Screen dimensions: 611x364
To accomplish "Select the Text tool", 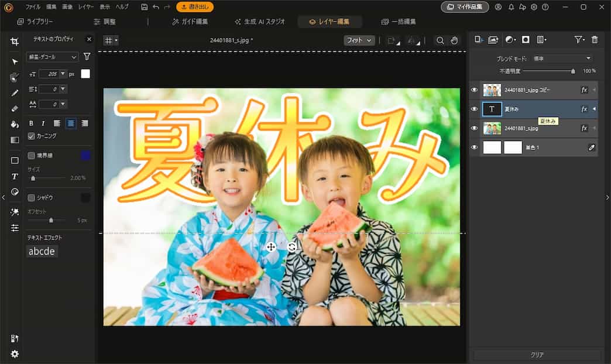I will coord(15,176).
